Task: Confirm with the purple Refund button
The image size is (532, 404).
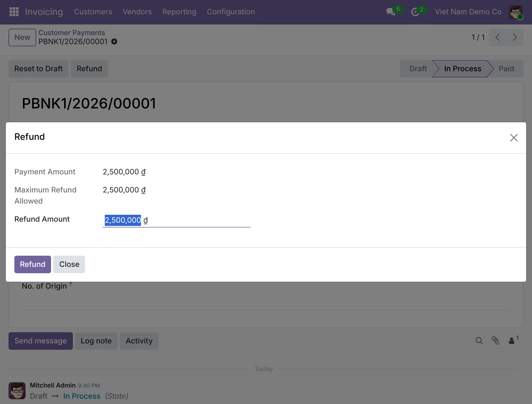Action: coord(33,264)
